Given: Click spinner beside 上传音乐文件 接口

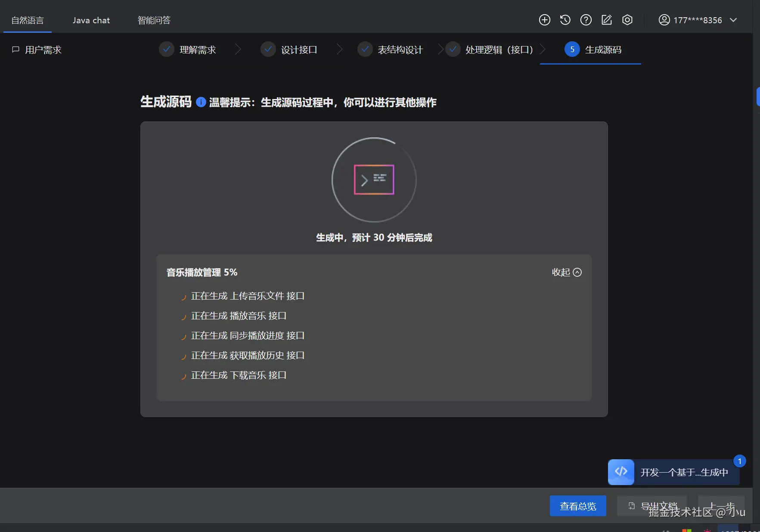Looking at the screenshot, I should pos(183,297).
